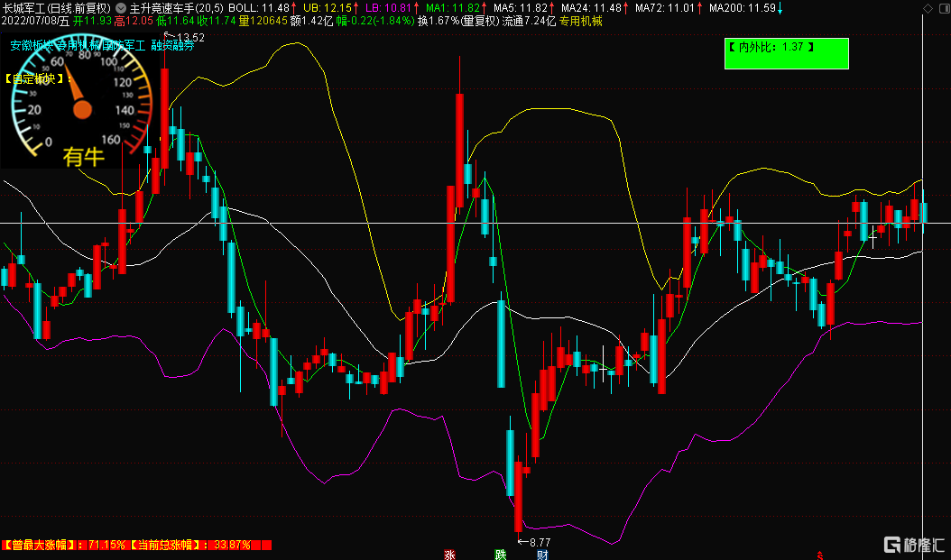Click the red arrow after the BOLL value
The height and width of the screenshot is (560, 951).
pos(294,8)
